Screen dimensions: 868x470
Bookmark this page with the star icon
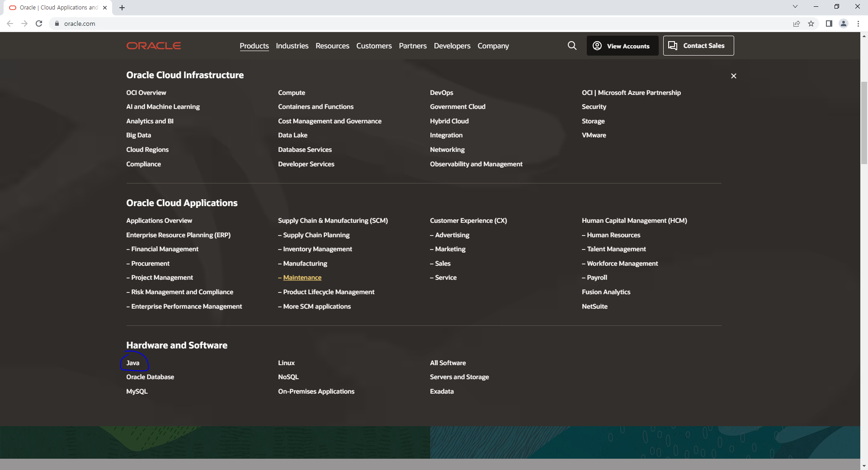811,23
